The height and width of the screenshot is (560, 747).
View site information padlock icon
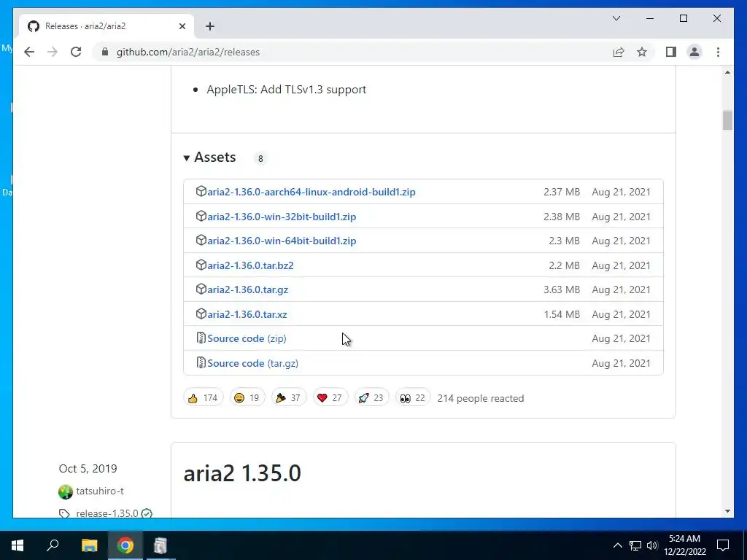(105, 52)
